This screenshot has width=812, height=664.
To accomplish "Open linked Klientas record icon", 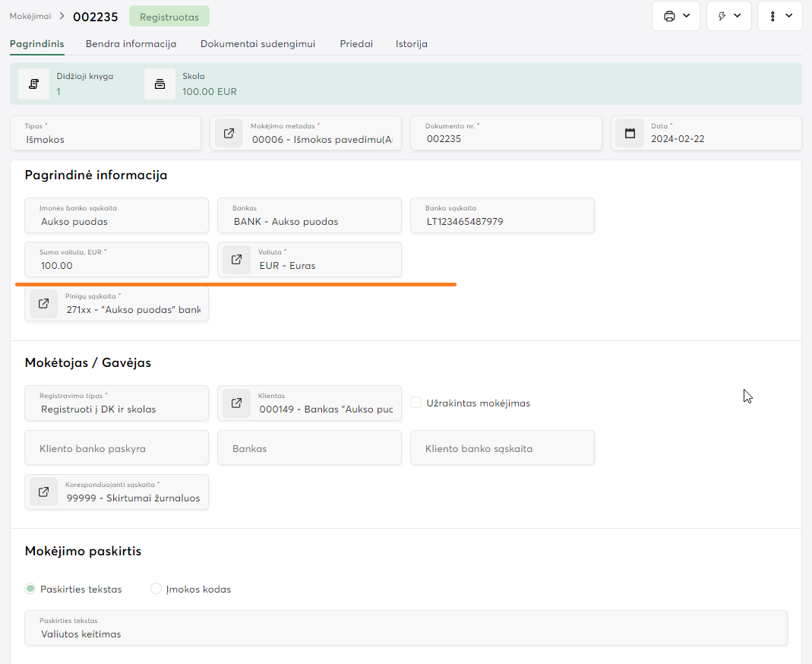I will (237, 403).
